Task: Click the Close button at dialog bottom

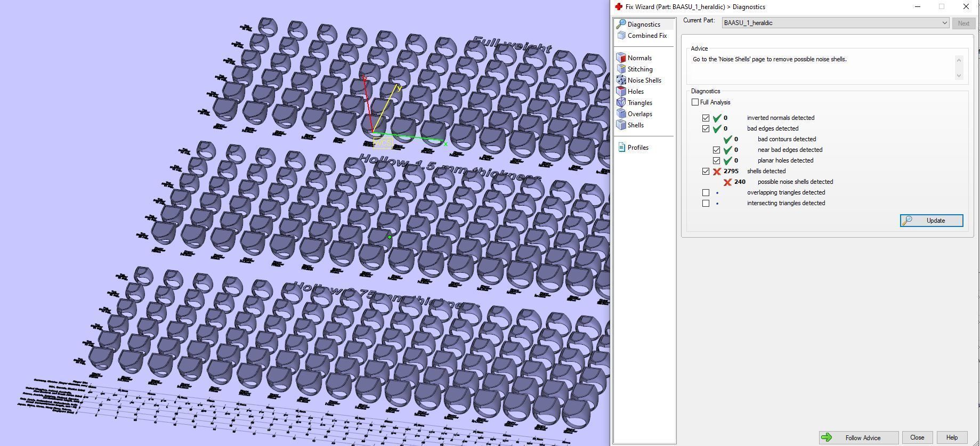Action: (917, 437)
